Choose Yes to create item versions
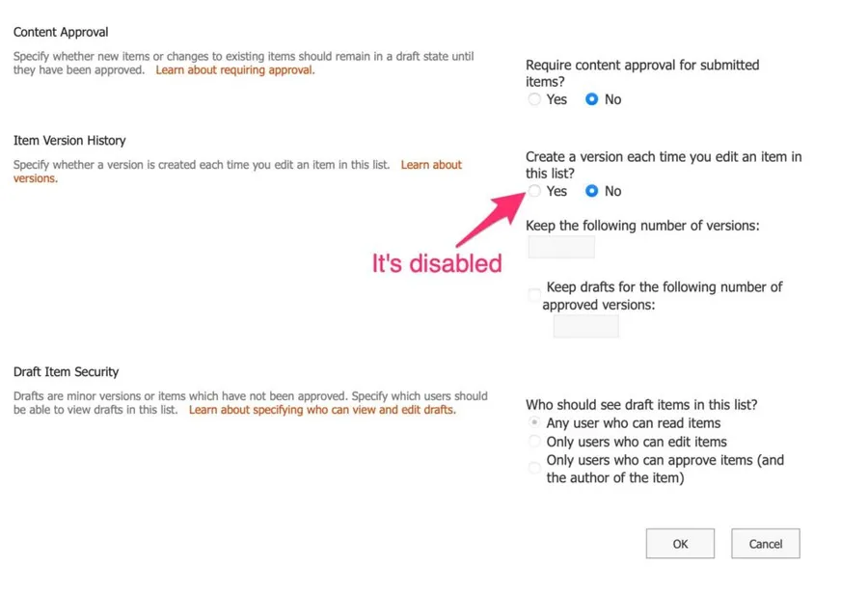The image size is (868, 594). [534, 191]
